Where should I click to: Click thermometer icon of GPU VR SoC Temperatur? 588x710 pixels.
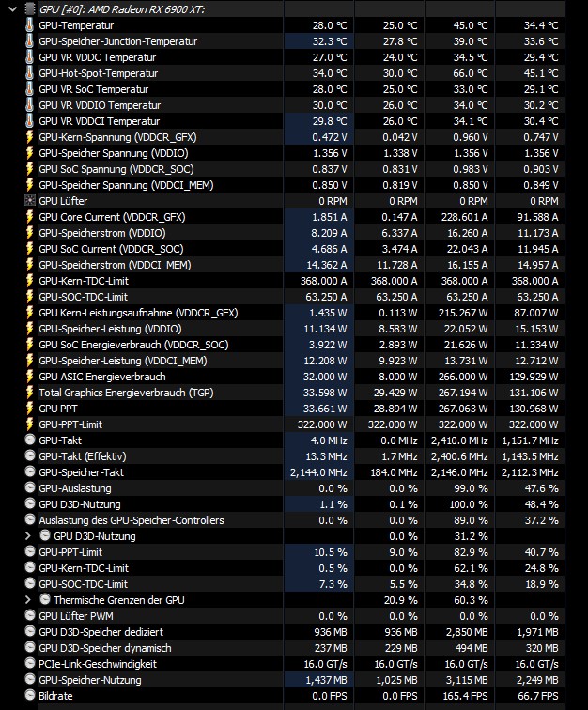click(29, 89)
